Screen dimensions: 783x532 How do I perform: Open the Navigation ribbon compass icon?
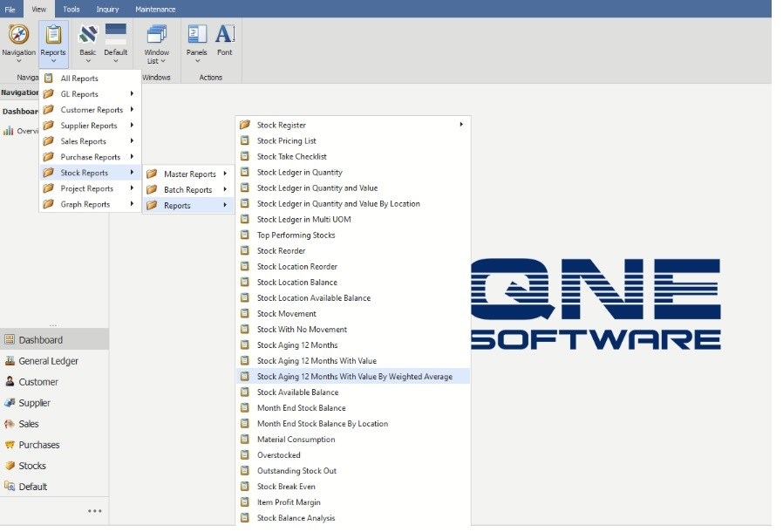tap(18, 35)
